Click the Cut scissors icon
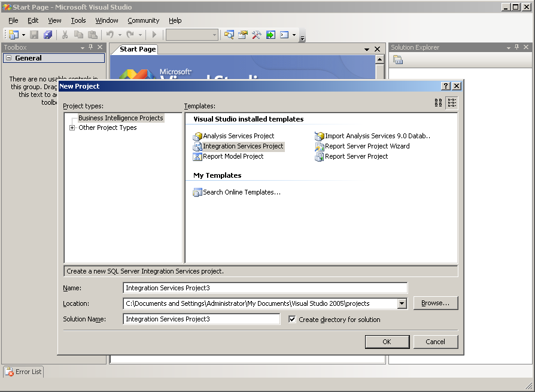 (x=65, y=35)
